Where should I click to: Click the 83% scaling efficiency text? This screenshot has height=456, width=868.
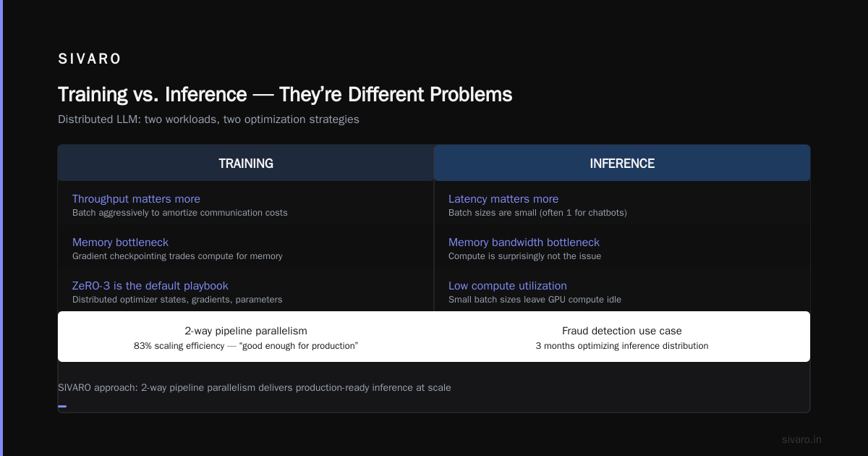[246, 346]
